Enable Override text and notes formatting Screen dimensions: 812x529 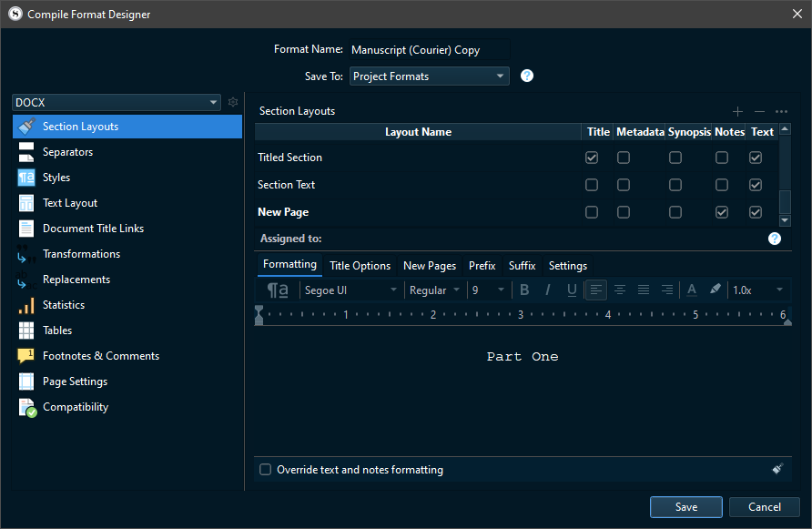point(265,470)
